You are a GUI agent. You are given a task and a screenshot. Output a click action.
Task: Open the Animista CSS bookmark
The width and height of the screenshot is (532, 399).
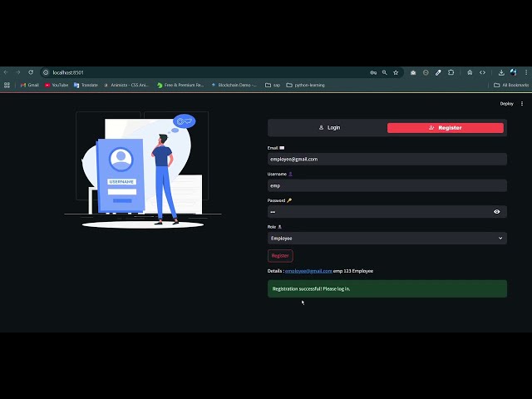click(x=126, y=85)
